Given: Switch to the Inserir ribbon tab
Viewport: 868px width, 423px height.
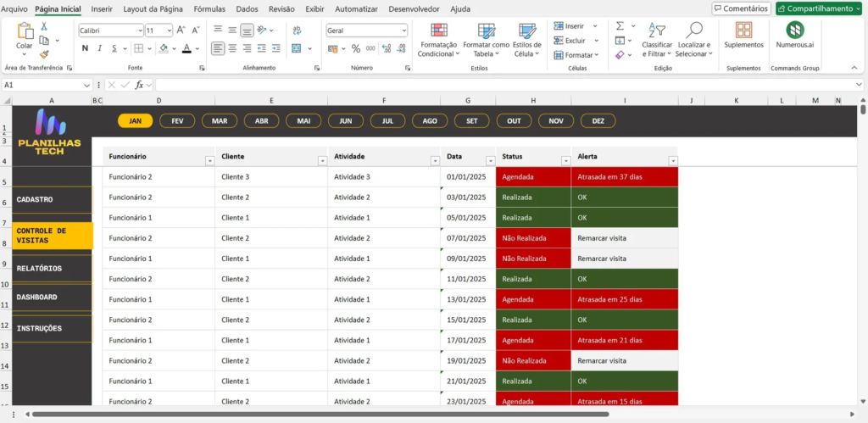Looking at the screenshot, I should coord(102,8).
